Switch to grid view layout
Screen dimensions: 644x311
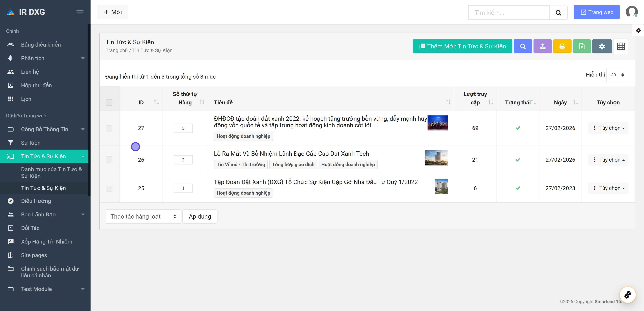tap(621, 46)
